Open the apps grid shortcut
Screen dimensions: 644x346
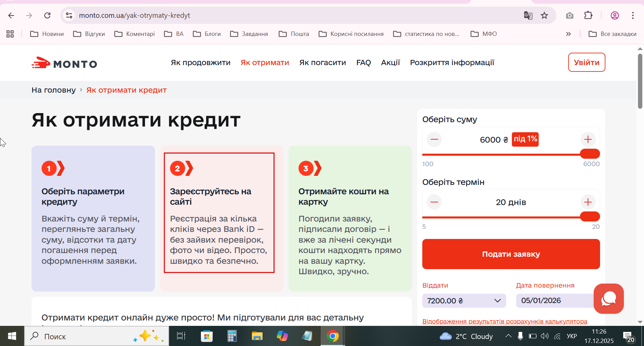pos(10,34)
